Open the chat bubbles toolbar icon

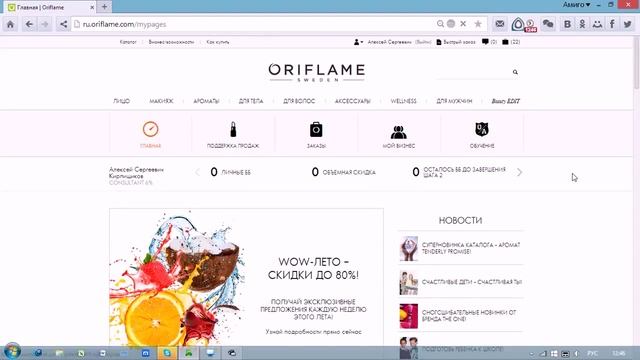coord(548,24)
